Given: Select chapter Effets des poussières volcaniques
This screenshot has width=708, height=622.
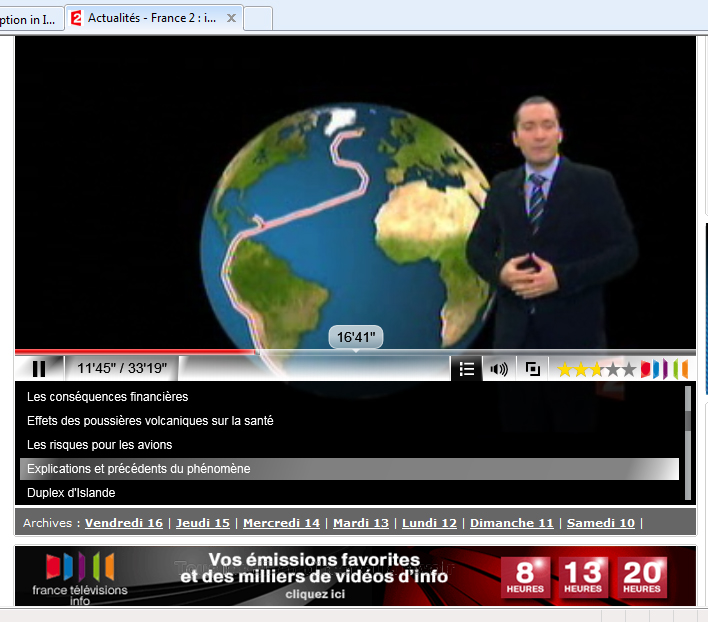Looking at the screenshot, I should tap(150, 421).
